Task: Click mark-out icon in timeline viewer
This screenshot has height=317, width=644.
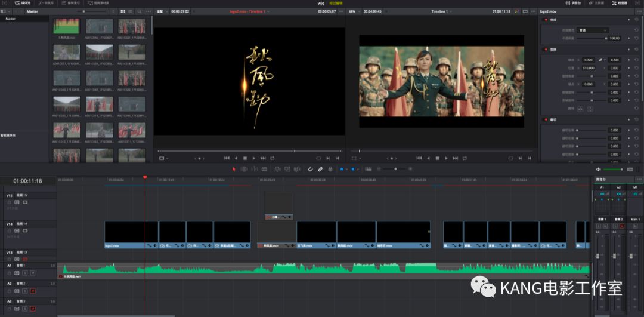Action: pyautogui.click(x=530, y=158)
